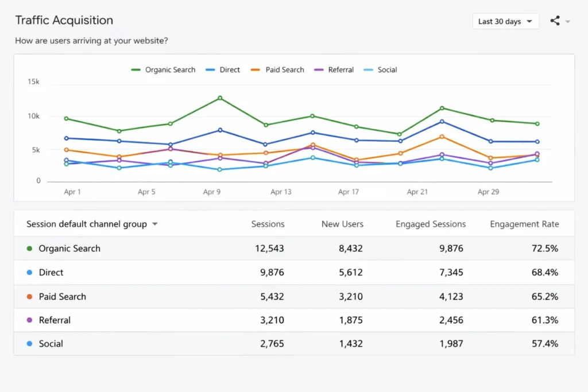
Task: Click the blue dot beside Direct row
Action: point(29,273)
